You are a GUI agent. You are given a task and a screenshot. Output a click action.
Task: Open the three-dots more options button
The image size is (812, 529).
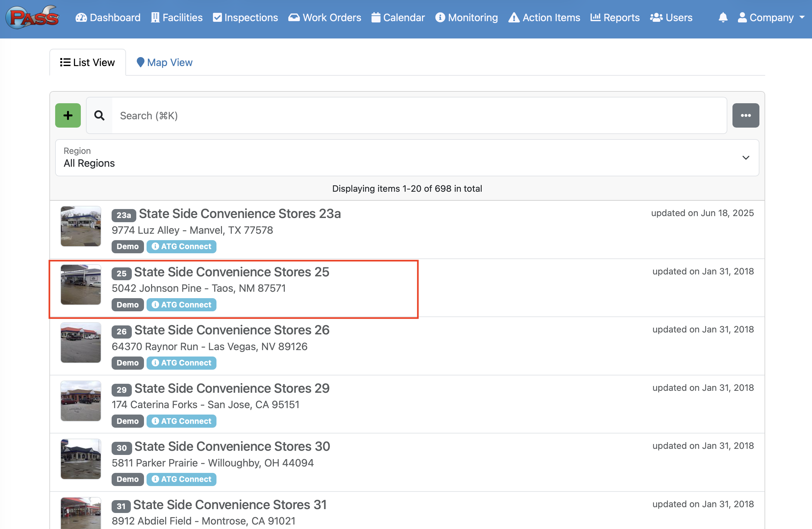746,116
